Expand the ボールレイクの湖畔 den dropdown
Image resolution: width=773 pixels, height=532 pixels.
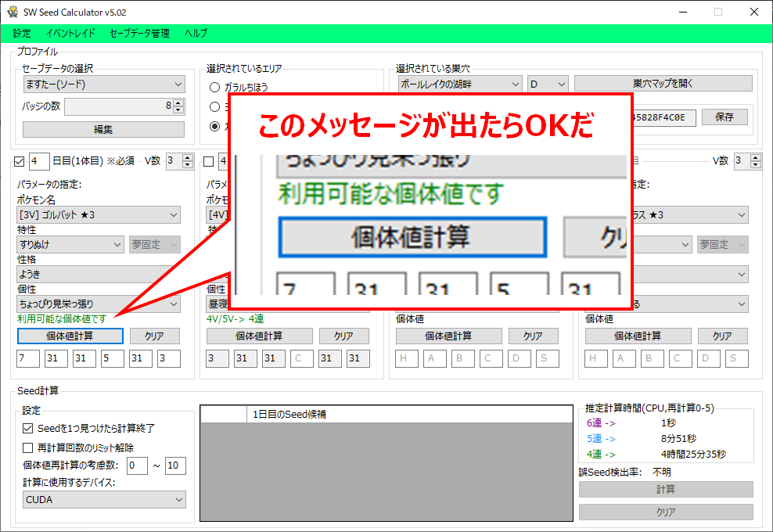460,84
